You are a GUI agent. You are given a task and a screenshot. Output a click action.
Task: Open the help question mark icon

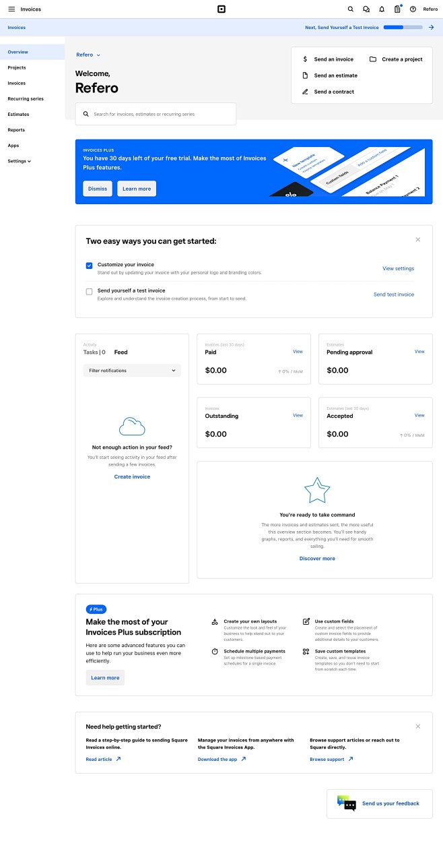[413, 9]
